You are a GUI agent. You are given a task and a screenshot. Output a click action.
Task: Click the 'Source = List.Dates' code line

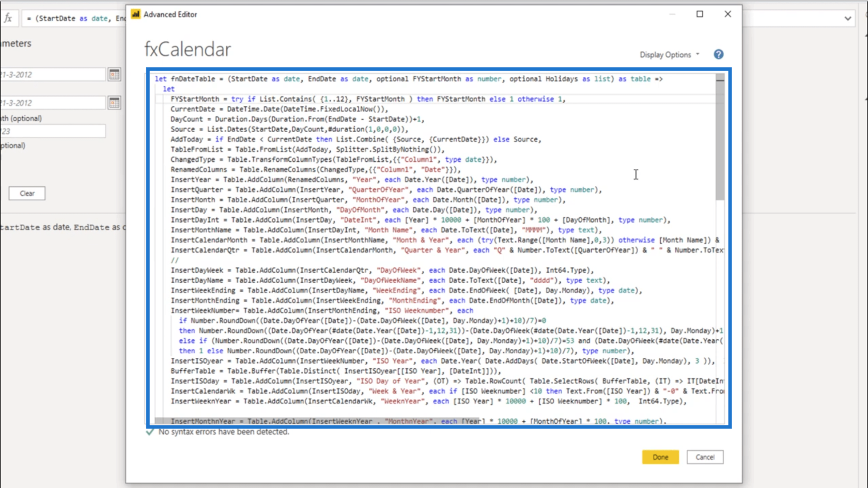[x=289, y=129]
